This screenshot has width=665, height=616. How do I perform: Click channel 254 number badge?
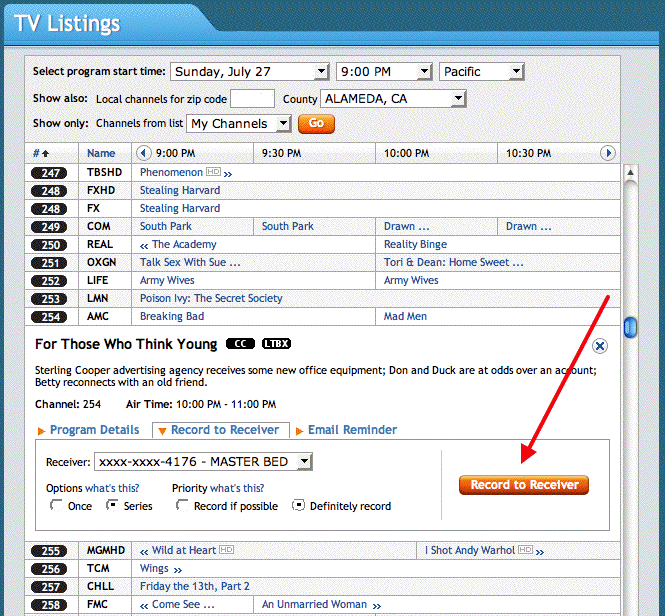[x=52, y=317]
